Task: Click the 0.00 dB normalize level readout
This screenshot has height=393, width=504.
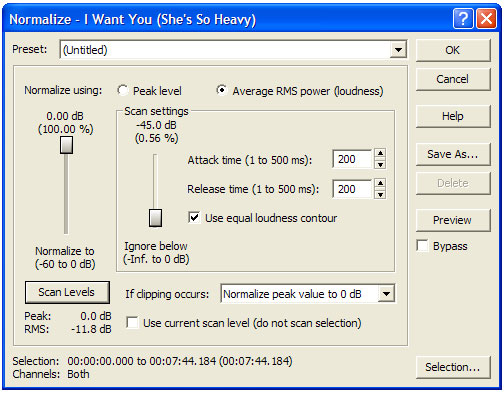Action: click(x=65, y=116)
